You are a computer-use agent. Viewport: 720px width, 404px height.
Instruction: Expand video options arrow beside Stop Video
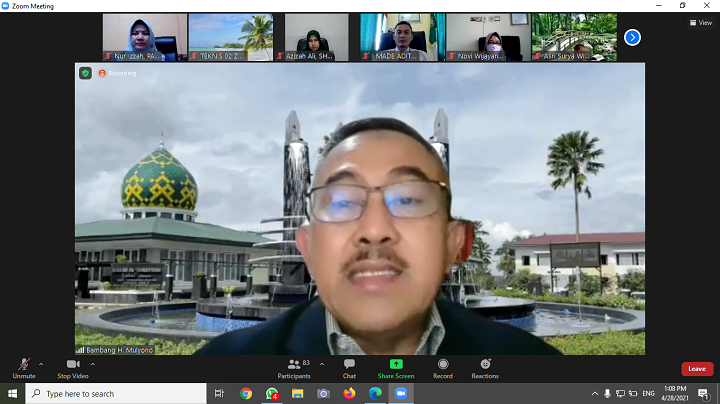click(x=92, y=364)
